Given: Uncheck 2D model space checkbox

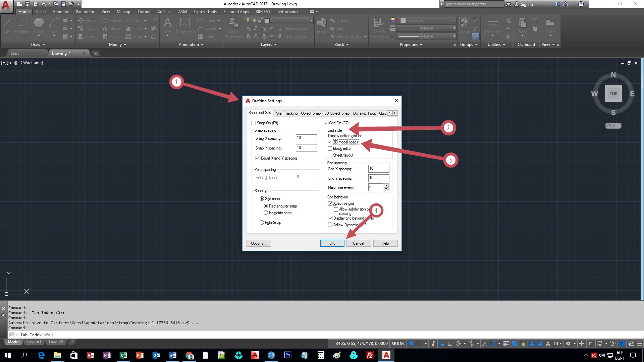Looking at the screenshot, I should 330,142.
